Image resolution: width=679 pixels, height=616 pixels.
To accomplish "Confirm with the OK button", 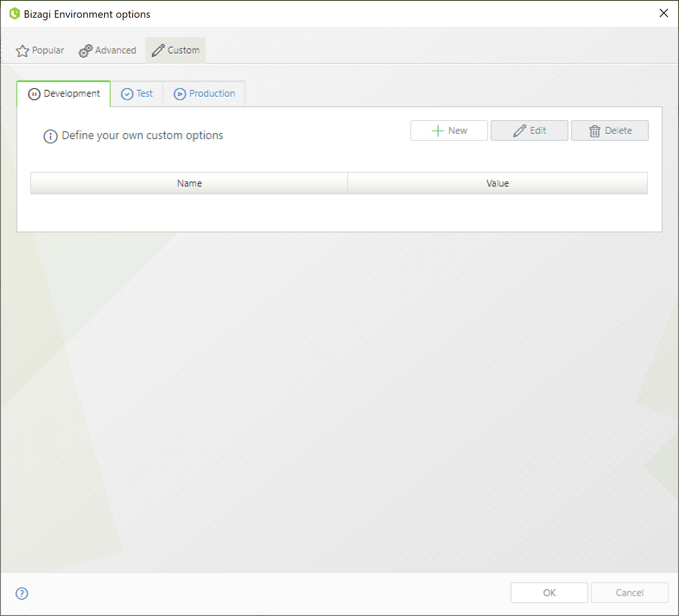I will (549, 593).
